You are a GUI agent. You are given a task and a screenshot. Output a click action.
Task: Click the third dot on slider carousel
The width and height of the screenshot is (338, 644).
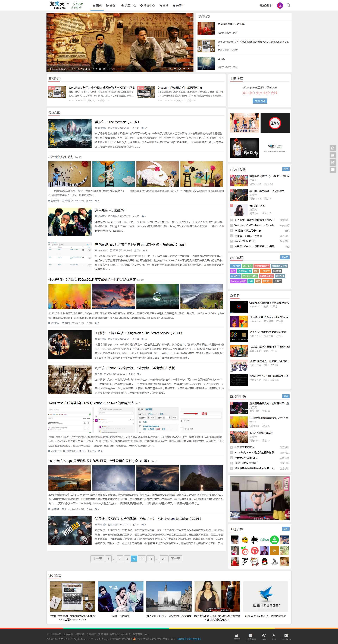pos(179,69)
